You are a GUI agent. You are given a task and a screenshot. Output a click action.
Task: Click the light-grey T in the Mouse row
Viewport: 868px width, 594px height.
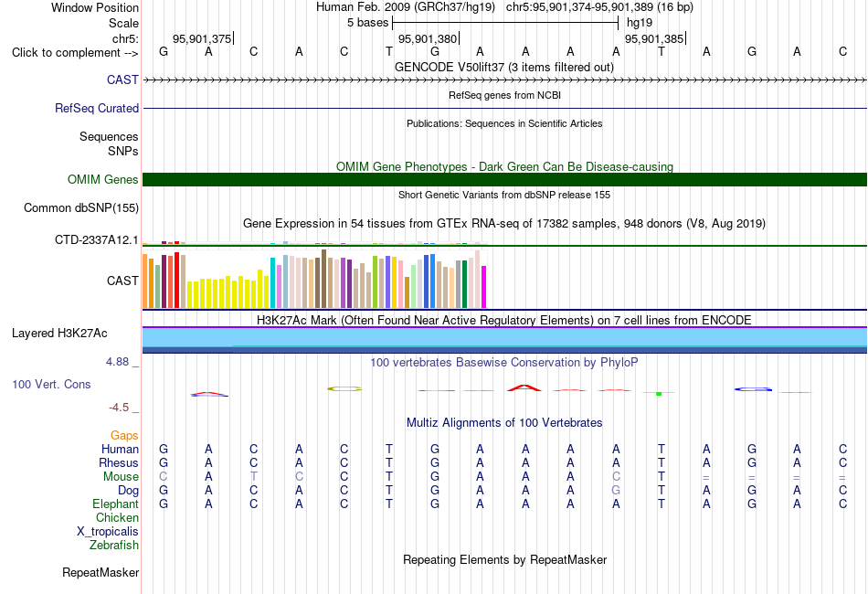click(x=253, y=477)
